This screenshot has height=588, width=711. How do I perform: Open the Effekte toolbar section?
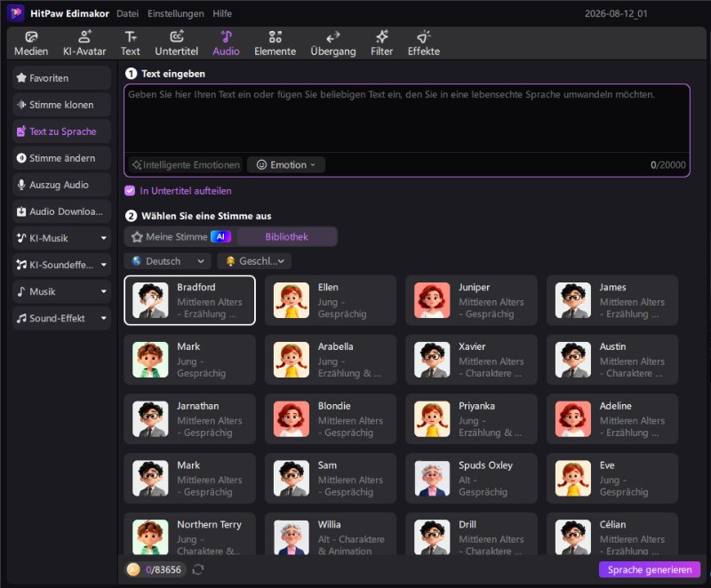pos(424,44)
